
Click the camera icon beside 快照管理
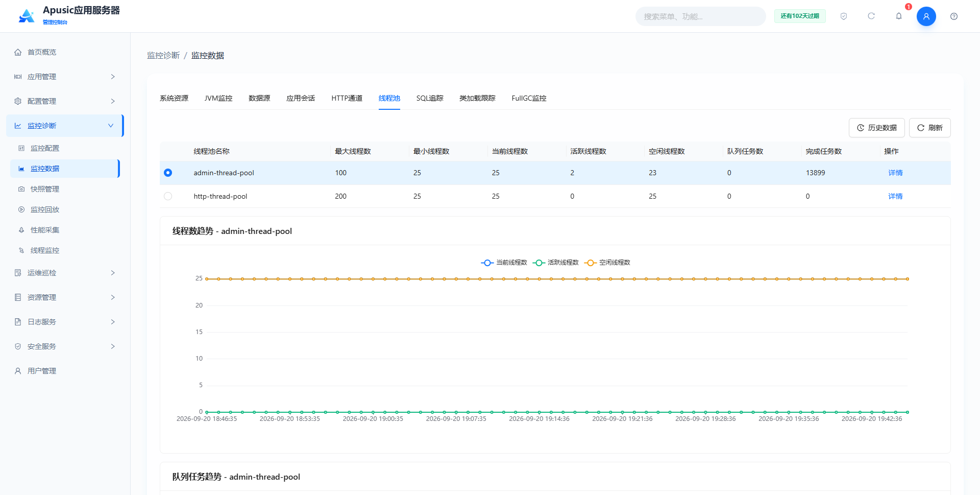[x=21, y=189]
